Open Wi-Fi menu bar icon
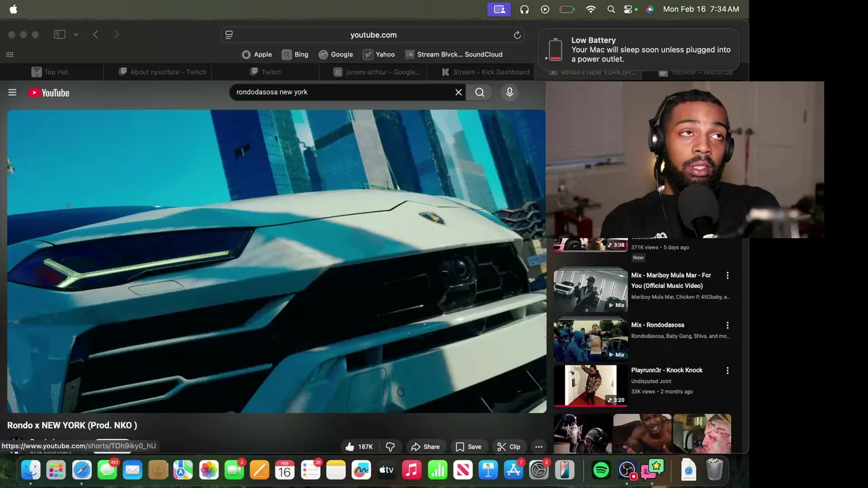The width and height of the screenshot is (868, 488). 591,9
